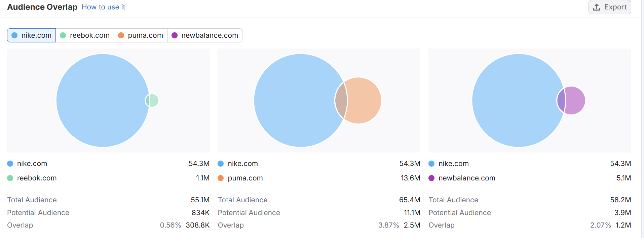Select the puma.com tab

(141, 35)
